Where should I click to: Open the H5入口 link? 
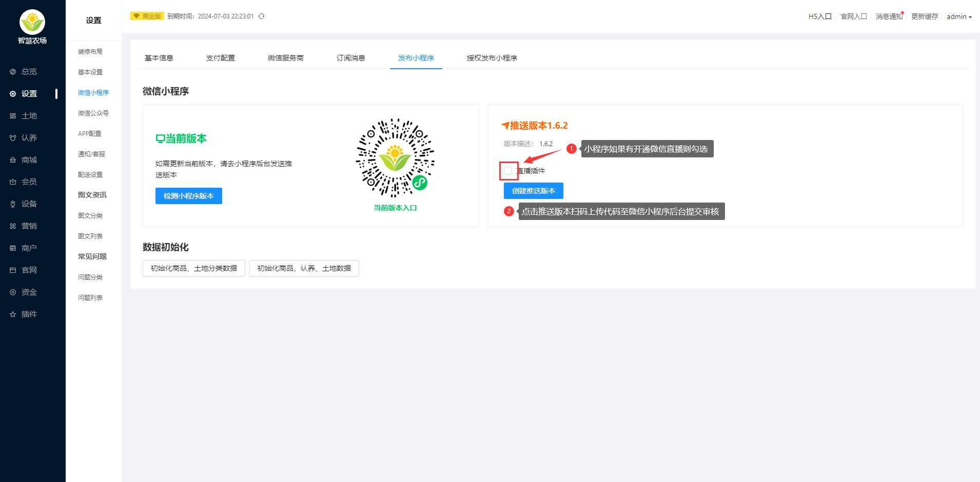pos(820,16)
